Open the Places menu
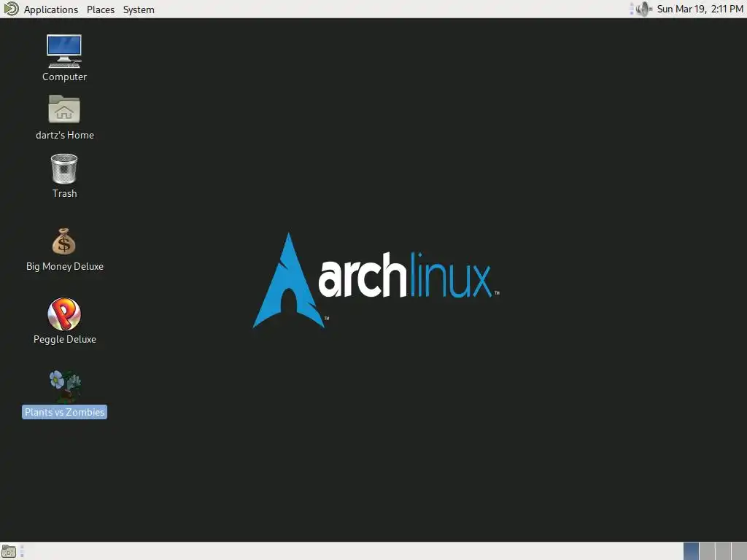Image resolution: width=747 pixels, height=560 pixels. coord(101,9)
